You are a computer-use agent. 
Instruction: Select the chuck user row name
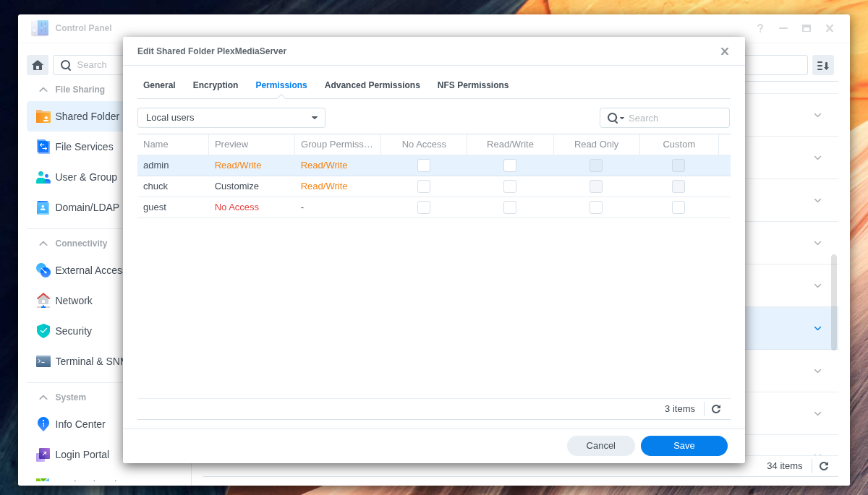[156, 186]
